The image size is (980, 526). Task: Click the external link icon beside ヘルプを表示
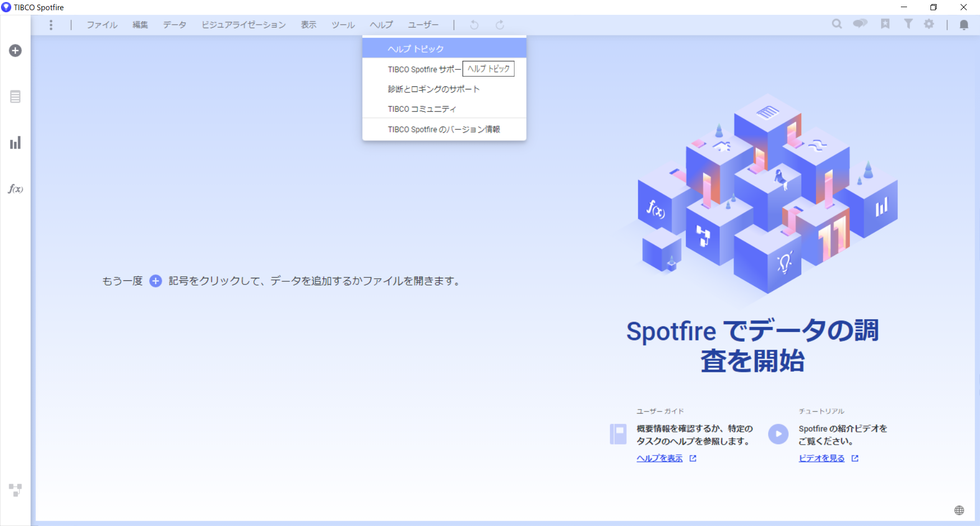click(693, 459)
